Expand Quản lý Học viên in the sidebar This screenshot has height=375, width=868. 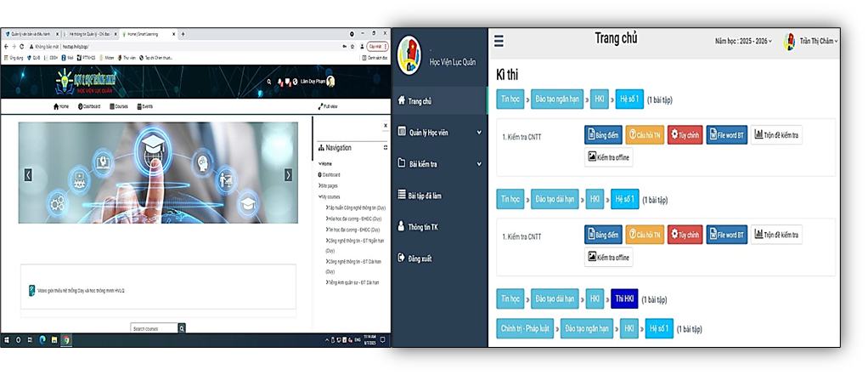pyautogui.click(x=440, y=132)
